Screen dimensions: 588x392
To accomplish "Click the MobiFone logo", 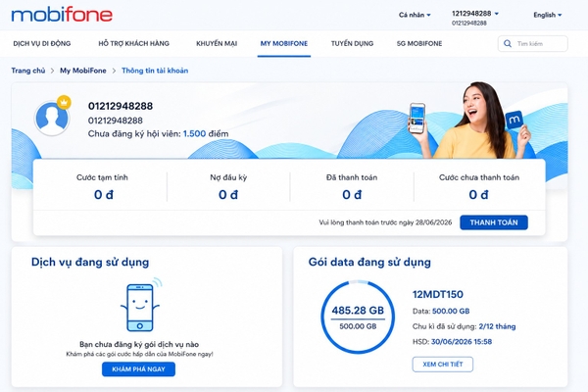I will [x=62, y=15].
